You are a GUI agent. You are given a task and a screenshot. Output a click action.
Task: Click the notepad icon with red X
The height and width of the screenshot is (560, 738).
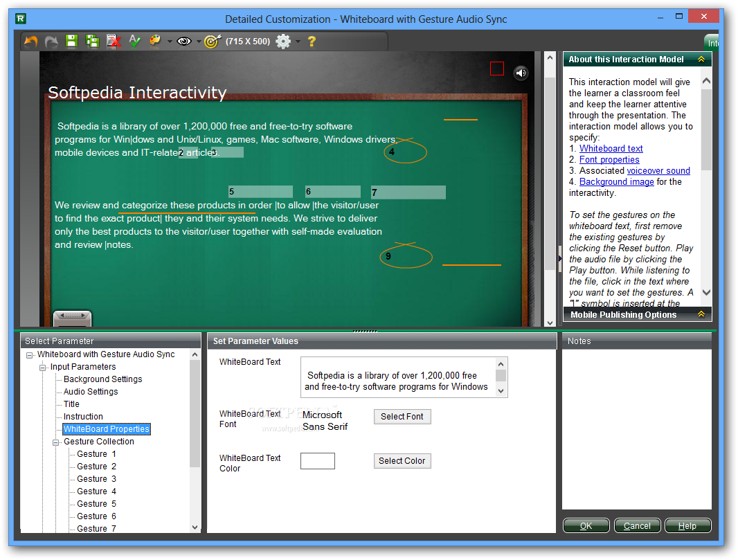point(114,41)
